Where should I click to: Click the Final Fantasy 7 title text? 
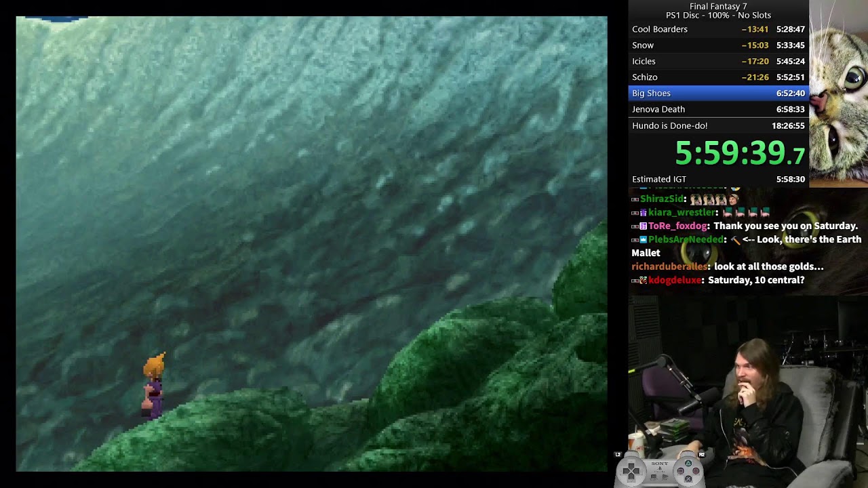pyautogui.click(x=718, y=6)
